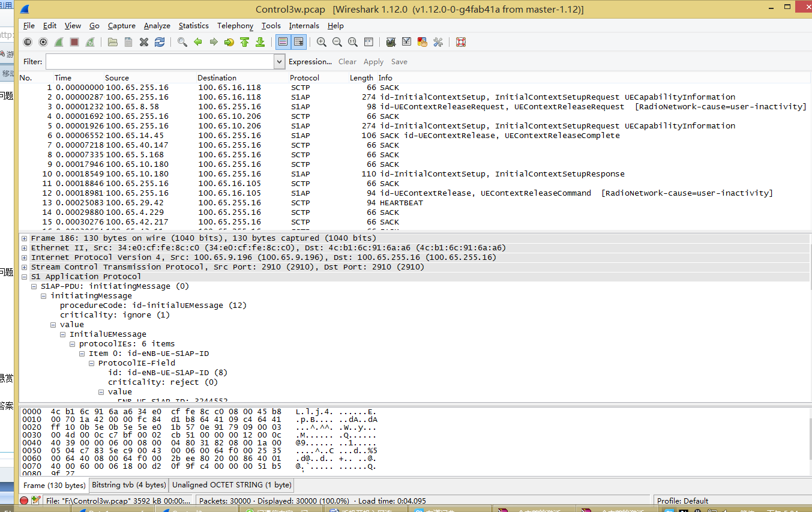
Task: Collapse protocolIEs: 6 items node
Action: [73, 344]
